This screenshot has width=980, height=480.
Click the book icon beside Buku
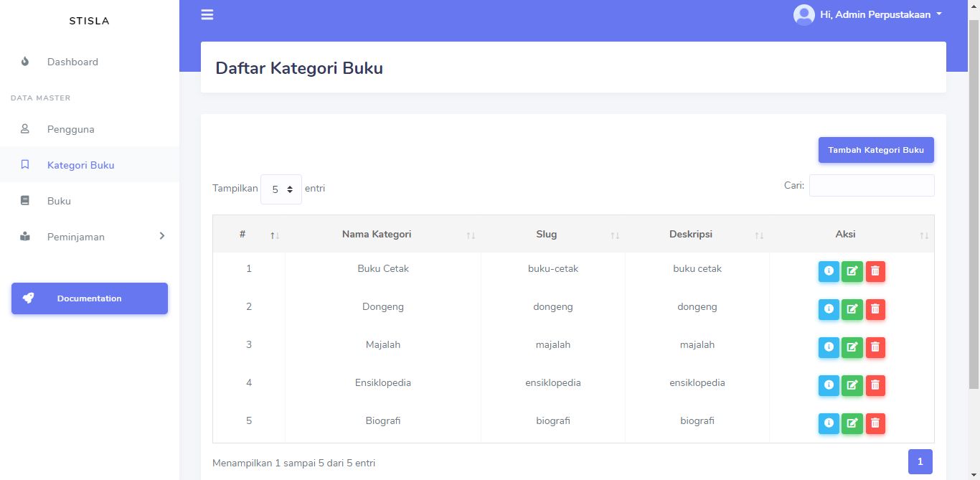[x=25, y=201]
